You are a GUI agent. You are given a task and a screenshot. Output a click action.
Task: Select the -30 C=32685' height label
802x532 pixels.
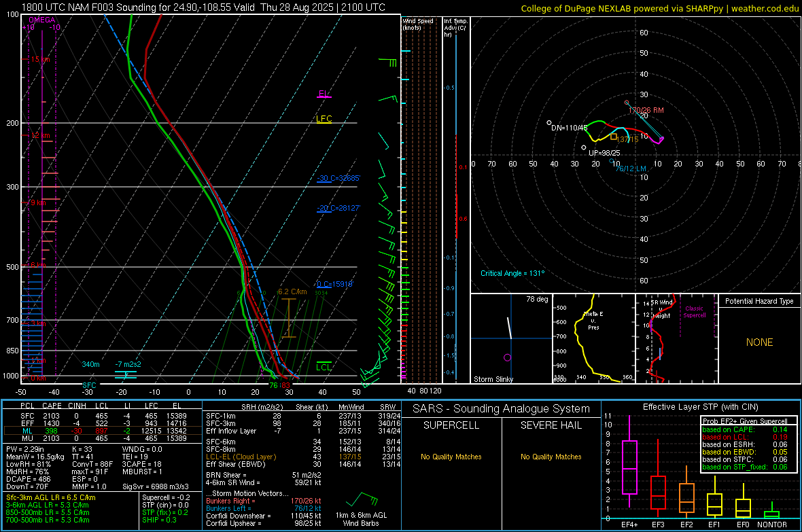338,178
